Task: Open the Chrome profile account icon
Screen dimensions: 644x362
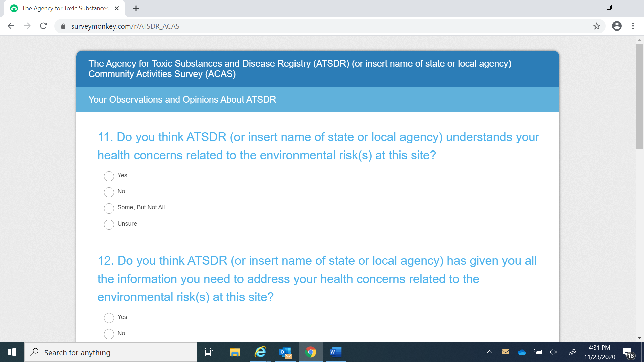Action: (x=616, y=26)
